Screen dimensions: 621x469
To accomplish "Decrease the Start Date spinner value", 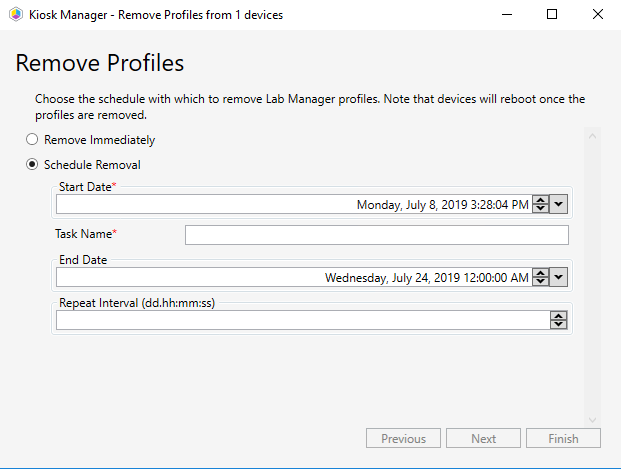I will click(541, 208).
